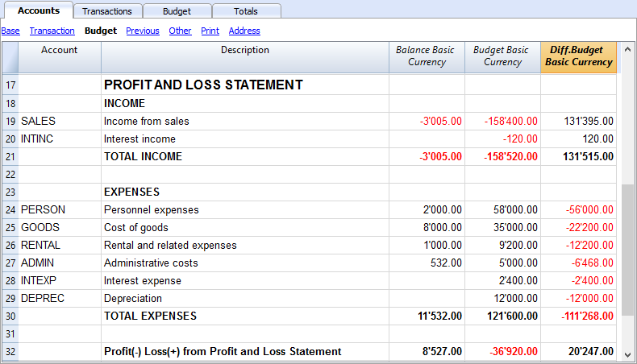Select the -120.00 budget cell
The width and height of the screenshot is (637, 364).
(x=502, y=139)
